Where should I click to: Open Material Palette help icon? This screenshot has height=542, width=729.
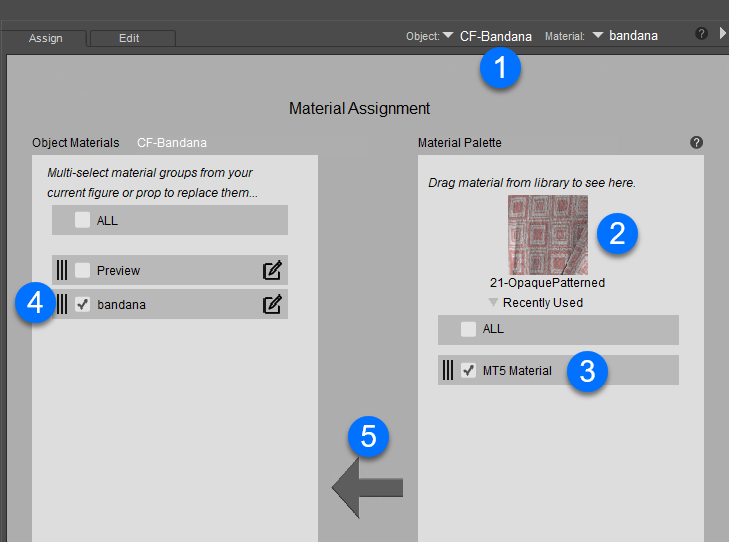tap(697, 143)
